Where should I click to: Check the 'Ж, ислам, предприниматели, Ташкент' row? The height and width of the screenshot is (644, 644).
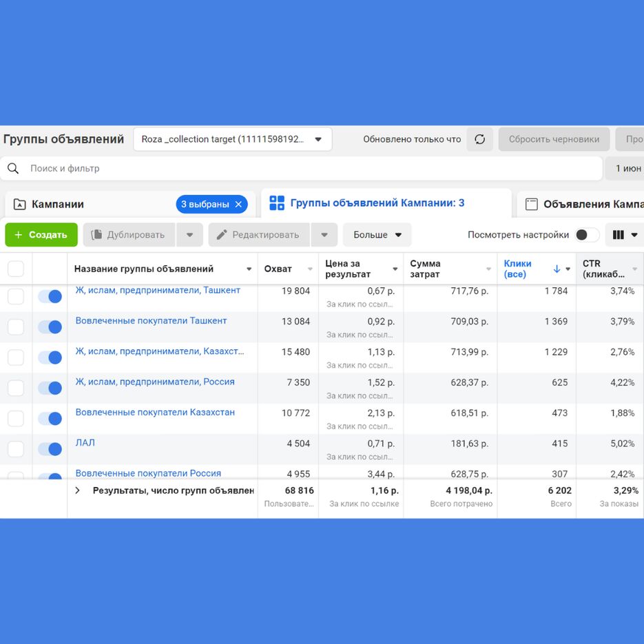coord(16,296)
